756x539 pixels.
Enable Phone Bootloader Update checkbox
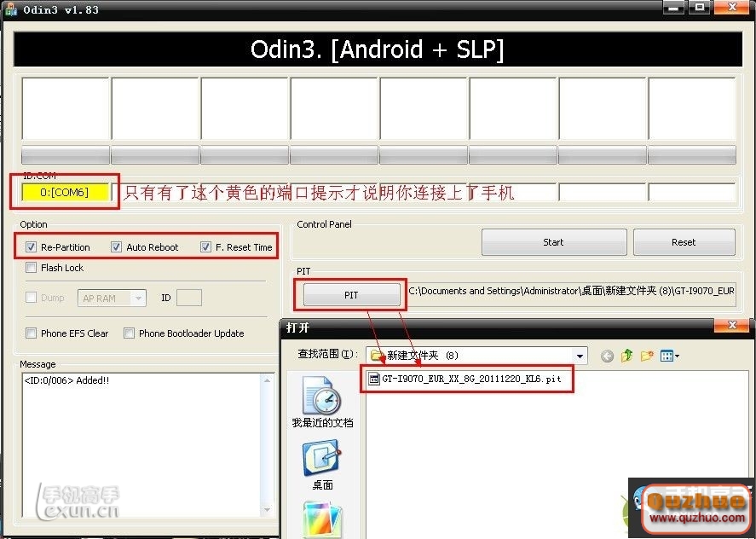tap(129, 333)
